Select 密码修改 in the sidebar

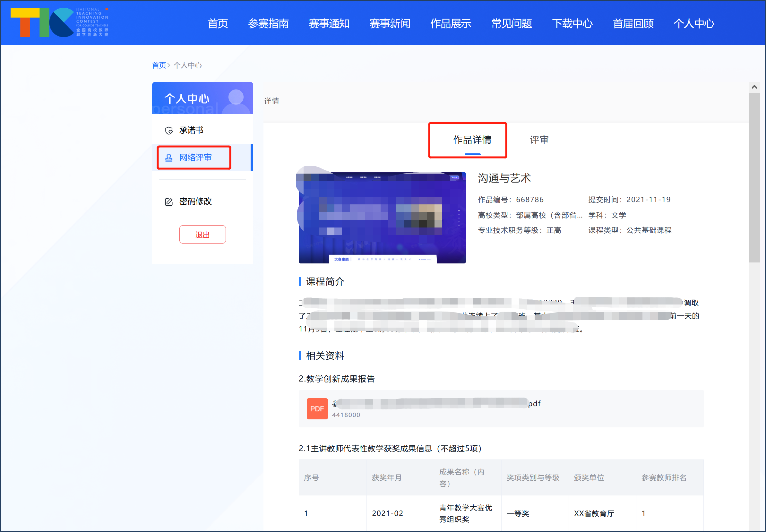coord(195,202)
